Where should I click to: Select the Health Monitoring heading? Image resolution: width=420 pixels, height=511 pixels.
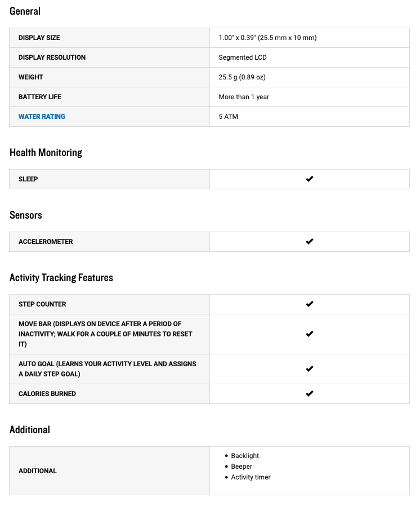46,153
